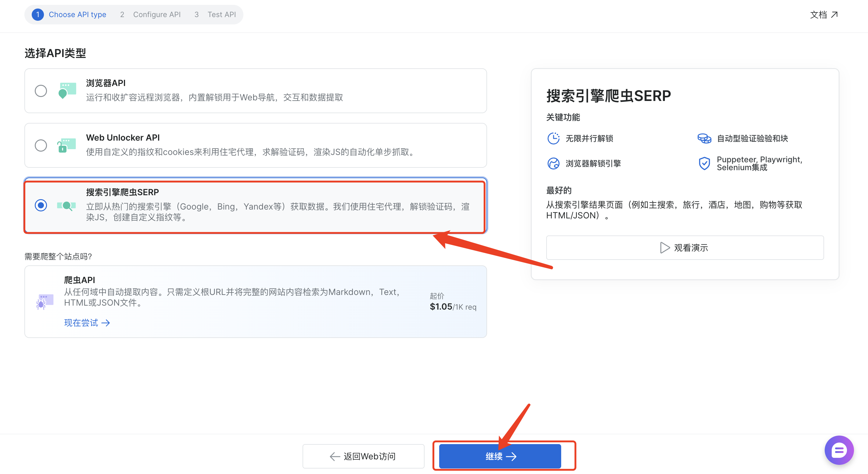Click the Web Unlocker API lock icon
Screen dimensions: 868x474
[66, 145]
